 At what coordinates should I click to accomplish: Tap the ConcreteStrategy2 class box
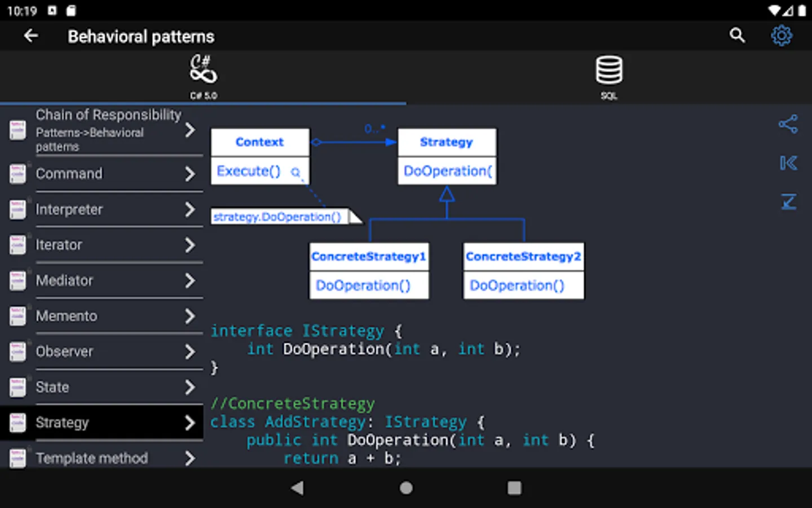(523, 271)
